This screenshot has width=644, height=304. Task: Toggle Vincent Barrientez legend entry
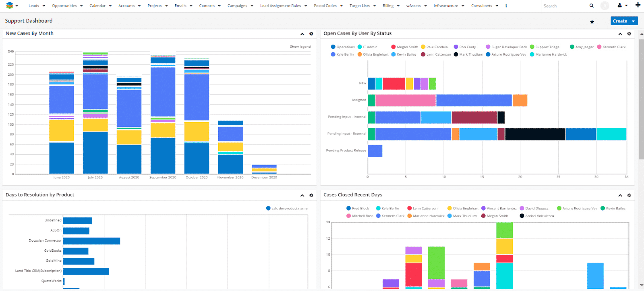(x=499, y=208)
